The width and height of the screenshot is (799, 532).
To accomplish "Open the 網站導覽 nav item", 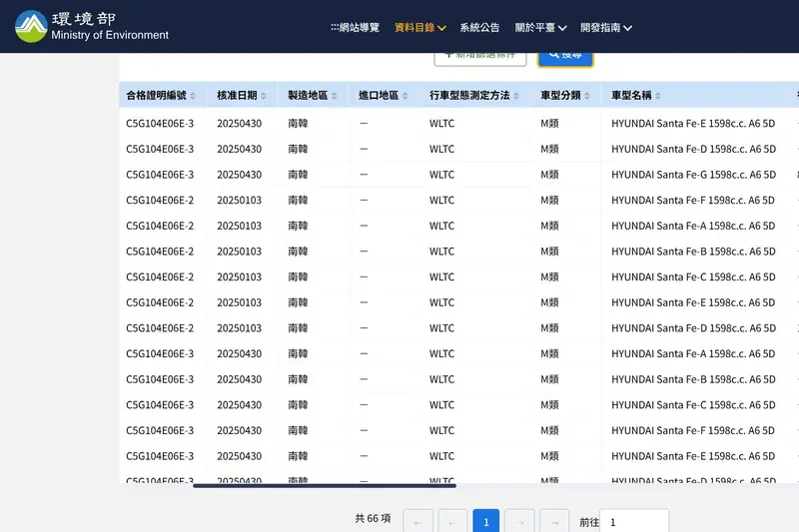I will pos(356,28).
